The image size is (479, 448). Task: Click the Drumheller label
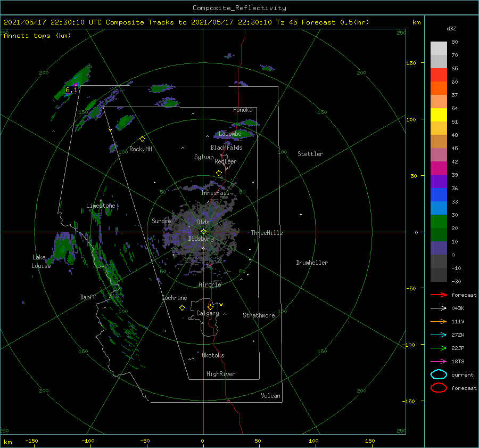click(x=312, y=263)
